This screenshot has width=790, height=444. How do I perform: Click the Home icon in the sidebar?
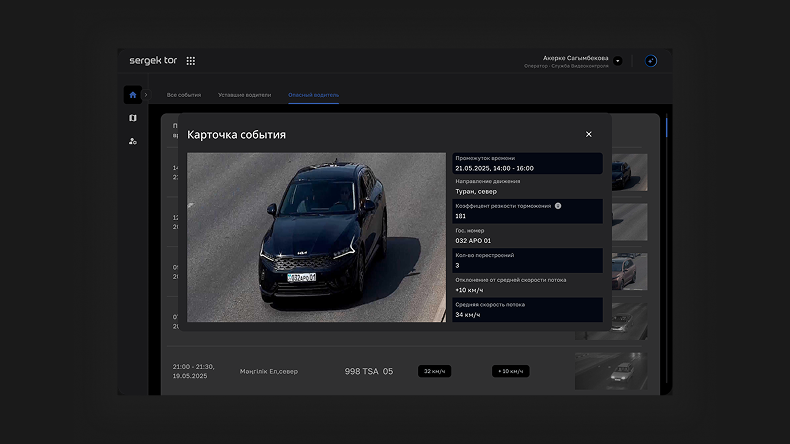(132, 95)
